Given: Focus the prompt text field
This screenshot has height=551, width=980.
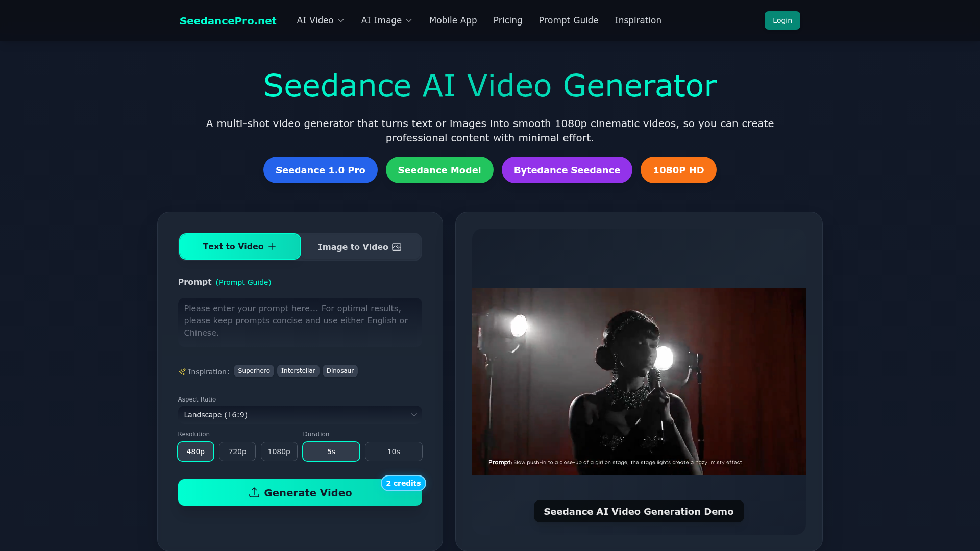Looking at the screenshot, I should tap(300, 322).
